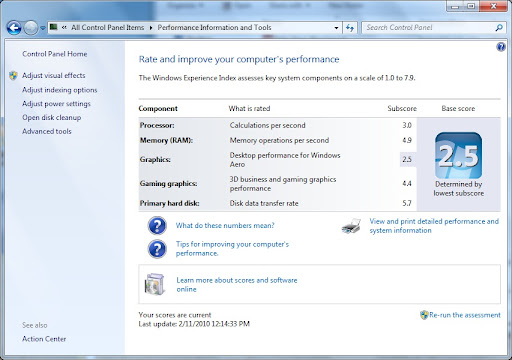The image size is (512, 360).
Task: Click the Base score column header
Action: pos(458,109)
